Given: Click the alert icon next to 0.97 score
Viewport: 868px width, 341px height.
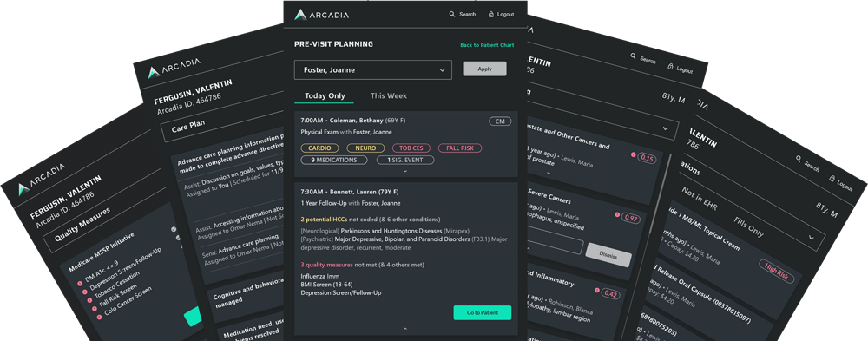Looking at the screenshot, I should pos(617,214).
